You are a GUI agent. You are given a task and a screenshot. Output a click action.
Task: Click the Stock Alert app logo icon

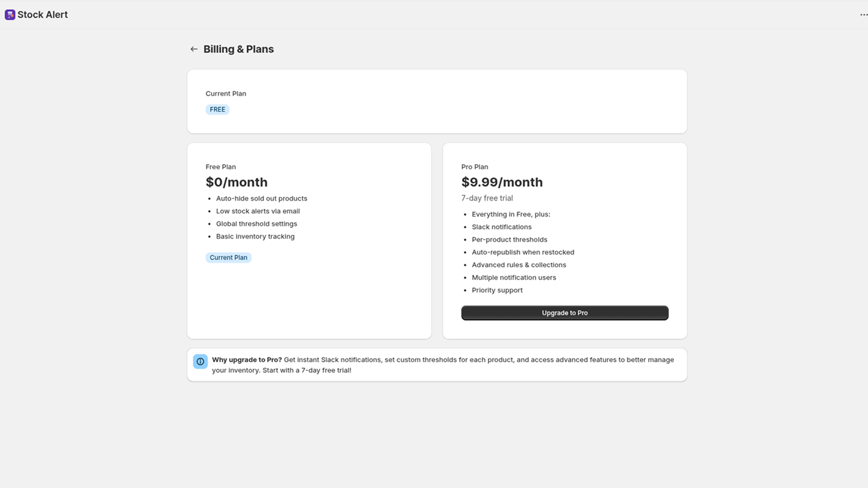point(10,15)
